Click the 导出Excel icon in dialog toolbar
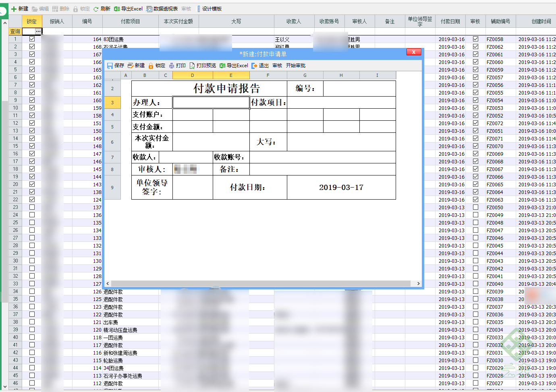 tap(222, 66)
